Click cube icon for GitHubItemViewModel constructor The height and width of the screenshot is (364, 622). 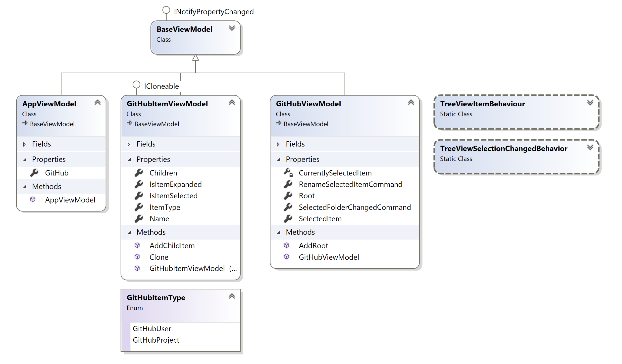[x=137, y=268]
